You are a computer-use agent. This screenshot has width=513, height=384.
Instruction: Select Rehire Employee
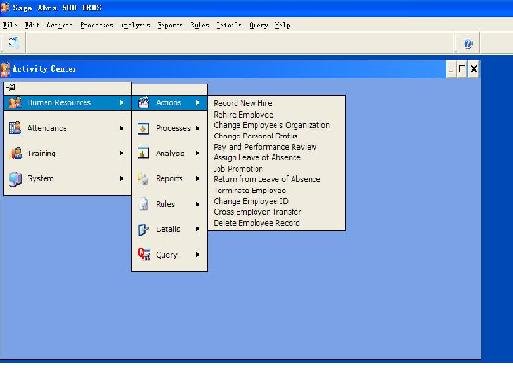tap(243, 115)
